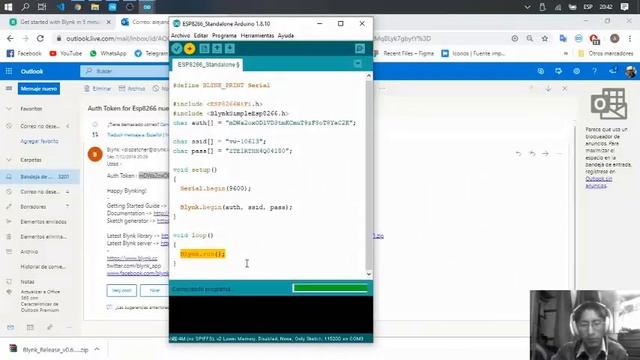Open the Arduino Serial Monitor icon
The height and width of the screenshot is (360, 640).
coord(360,49)
